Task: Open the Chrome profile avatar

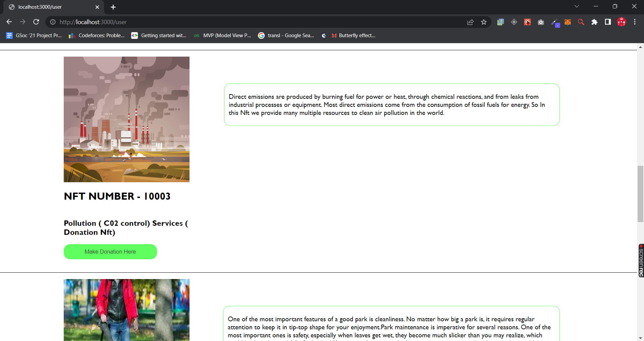Action: pos(622,22)
